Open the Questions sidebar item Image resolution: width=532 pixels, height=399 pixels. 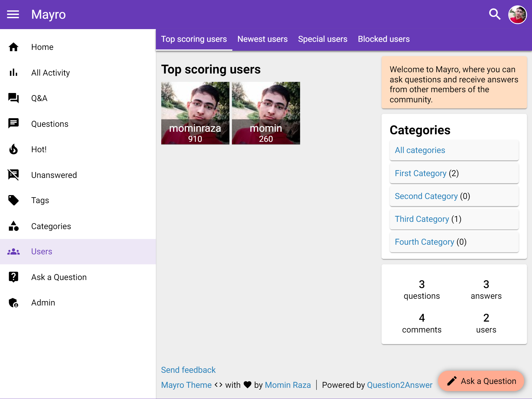50,124
